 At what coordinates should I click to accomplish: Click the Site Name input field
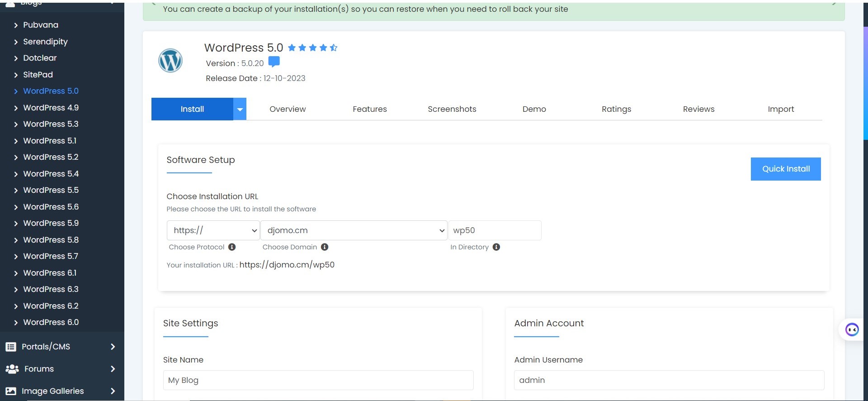coord(318,380)
